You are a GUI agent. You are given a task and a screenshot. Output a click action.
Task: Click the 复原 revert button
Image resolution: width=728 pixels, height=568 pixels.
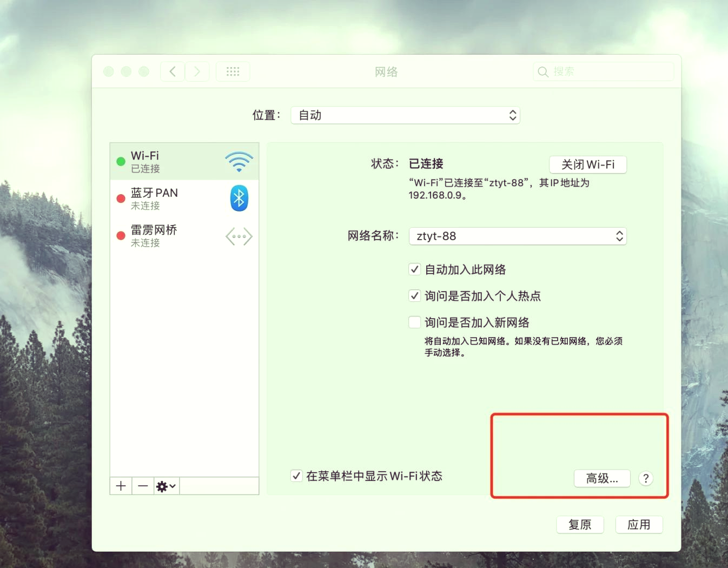click(x=580, y=524)
